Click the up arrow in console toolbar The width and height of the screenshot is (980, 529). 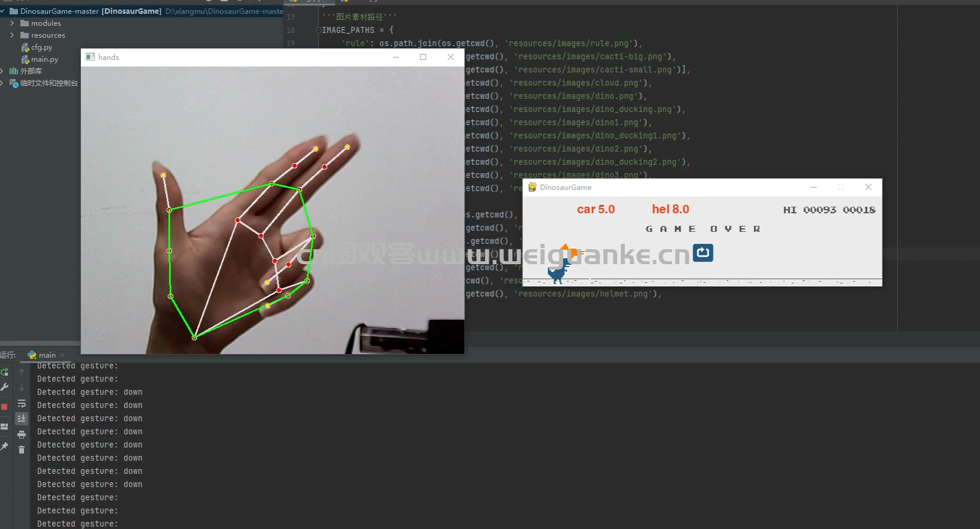point(22,372)
